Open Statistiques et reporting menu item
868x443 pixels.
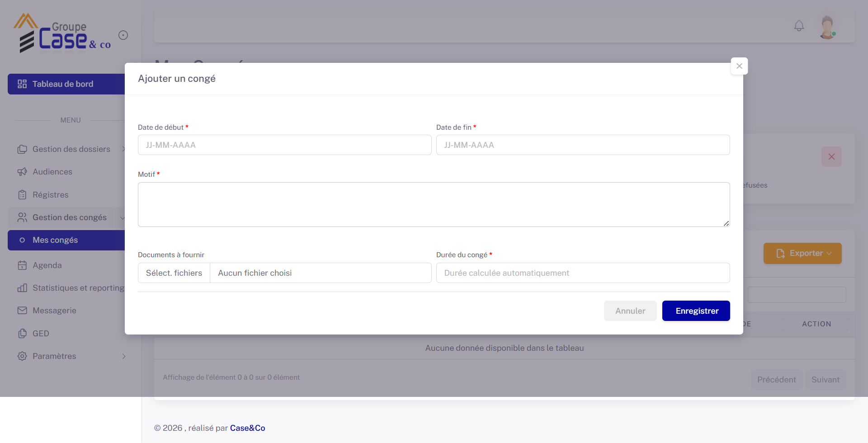pyautogui.click(x=66, y=288)
